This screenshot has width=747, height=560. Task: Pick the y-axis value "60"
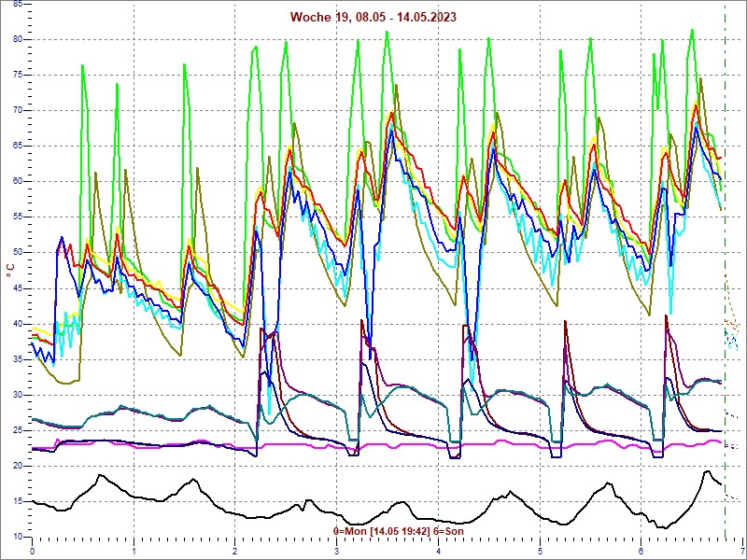[17, 181]
